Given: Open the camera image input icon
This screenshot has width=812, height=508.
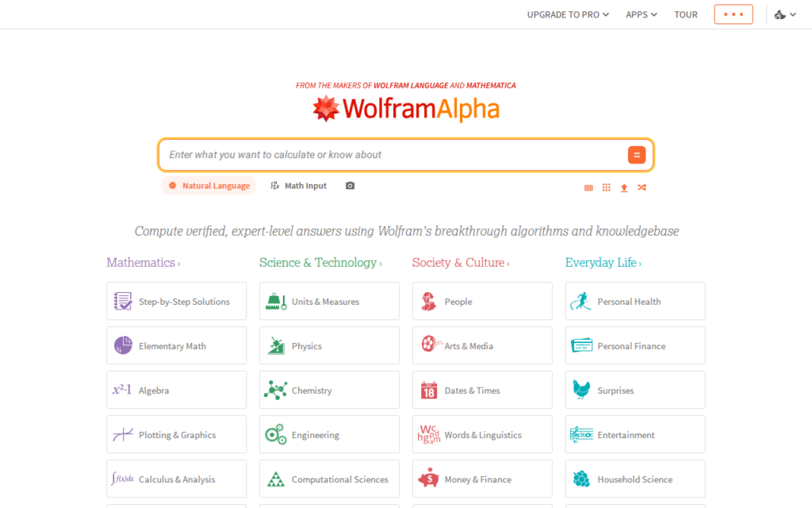Looking at the screenshot, I should click(x=350, y=186).
